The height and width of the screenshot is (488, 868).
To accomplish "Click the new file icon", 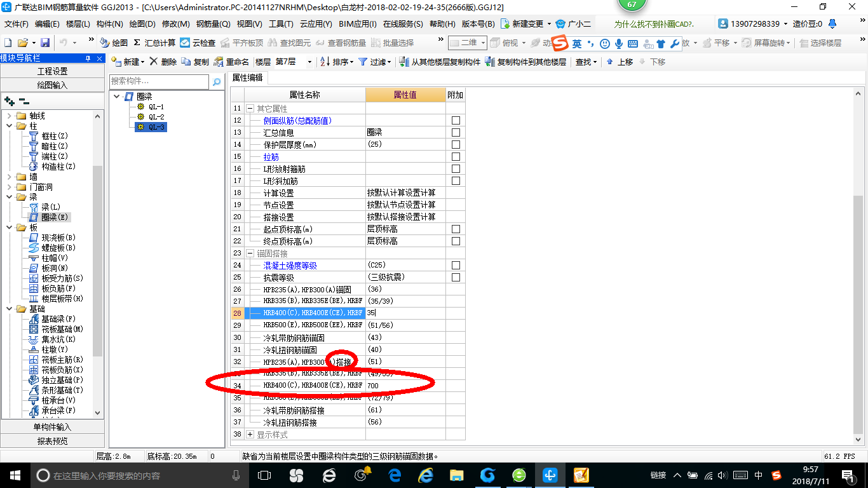I will pyautogui.click(x=8, y=43).
